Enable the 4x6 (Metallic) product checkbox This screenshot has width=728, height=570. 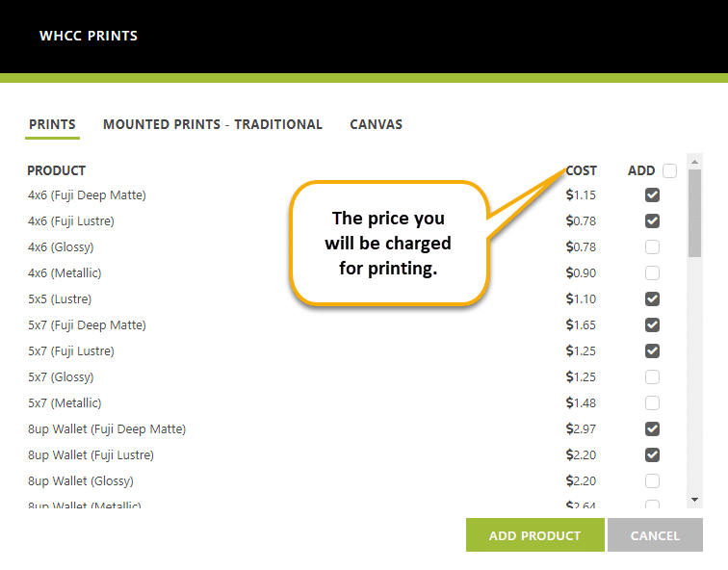(x=652, y=272)
